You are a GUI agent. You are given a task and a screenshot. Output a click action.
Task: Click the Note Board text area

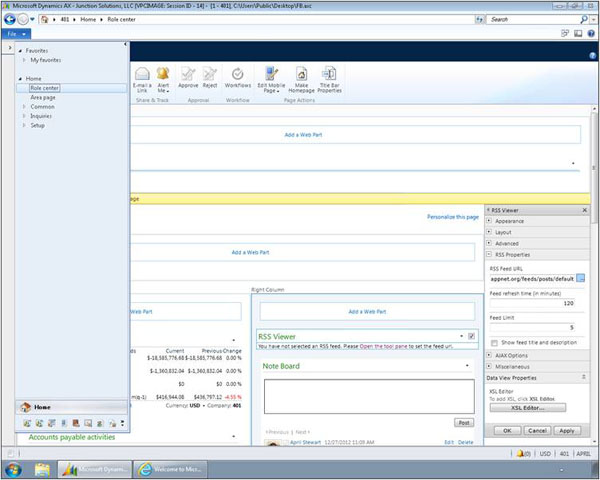tap(369, 397)
